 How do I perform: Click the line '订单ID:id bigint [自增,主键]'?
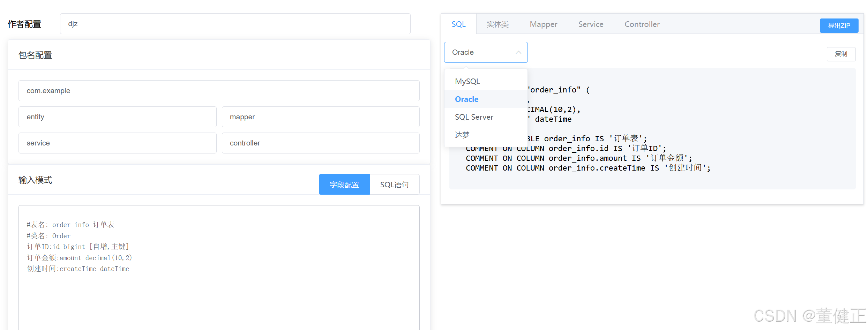[x=78, y=247]
